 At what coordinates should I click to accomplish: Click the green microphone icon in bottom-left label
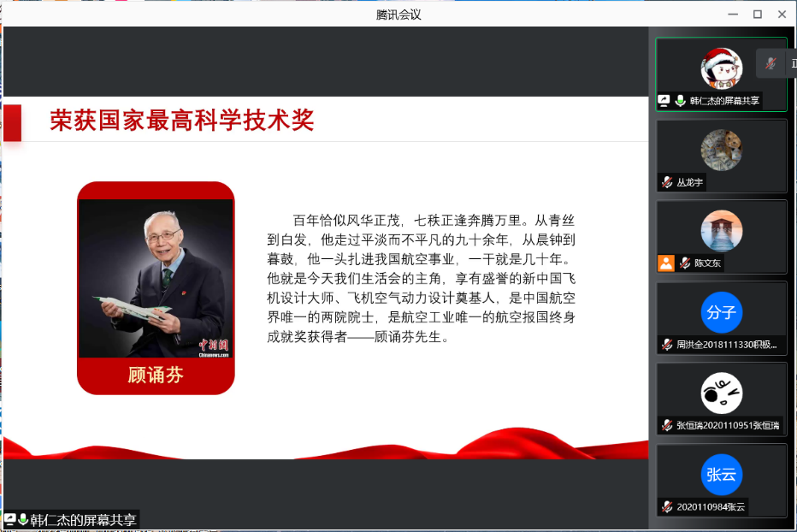tap(23, 519)
